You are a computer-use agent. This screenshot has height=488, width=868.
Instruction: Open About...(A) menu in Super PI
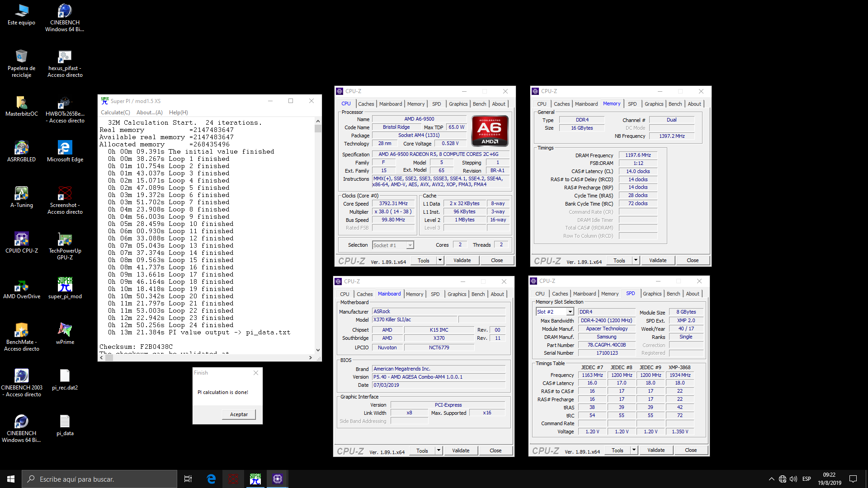click(x=150, y=113)
